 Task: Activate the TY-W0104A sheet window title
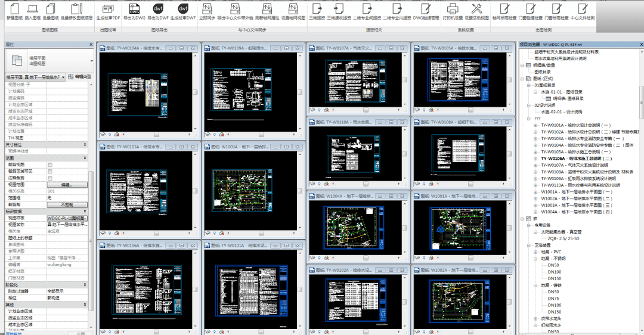pos(134,48)
